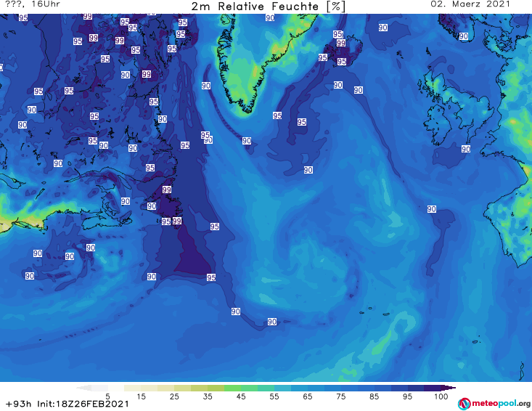Click the time label "???, 16Uhr"
The image size is (532, 411).
point(33,4)
